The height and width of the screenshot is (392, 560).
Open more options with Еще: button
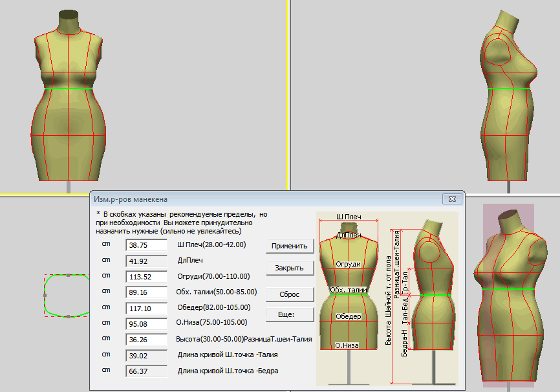[290, 314]
